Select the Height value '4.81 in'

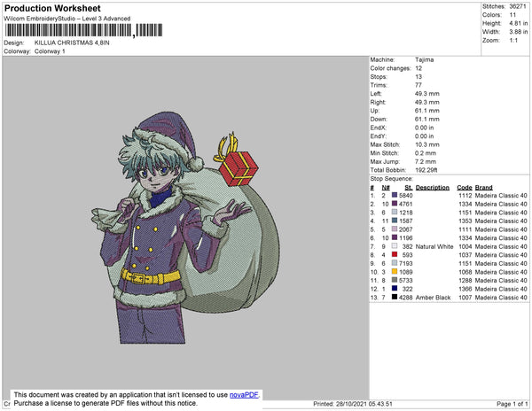(518, 23)
